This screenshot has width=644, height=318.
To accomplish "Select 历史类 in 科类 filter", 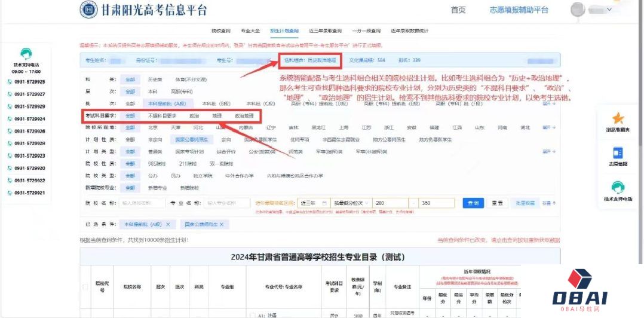I will [x=155, y=79].
